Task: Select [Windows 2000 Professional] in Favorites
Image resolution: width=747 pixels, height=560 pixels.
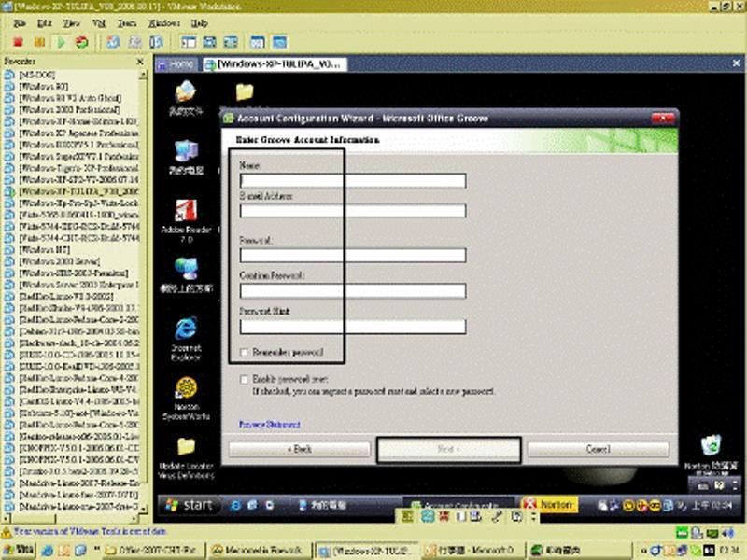Action: pos(69,109)
